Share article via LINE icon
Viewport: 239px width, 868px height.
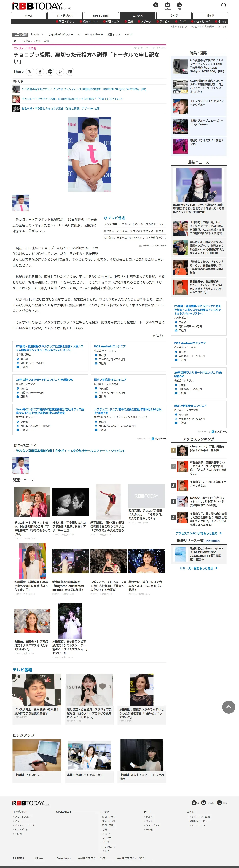(x=50, y=72)
